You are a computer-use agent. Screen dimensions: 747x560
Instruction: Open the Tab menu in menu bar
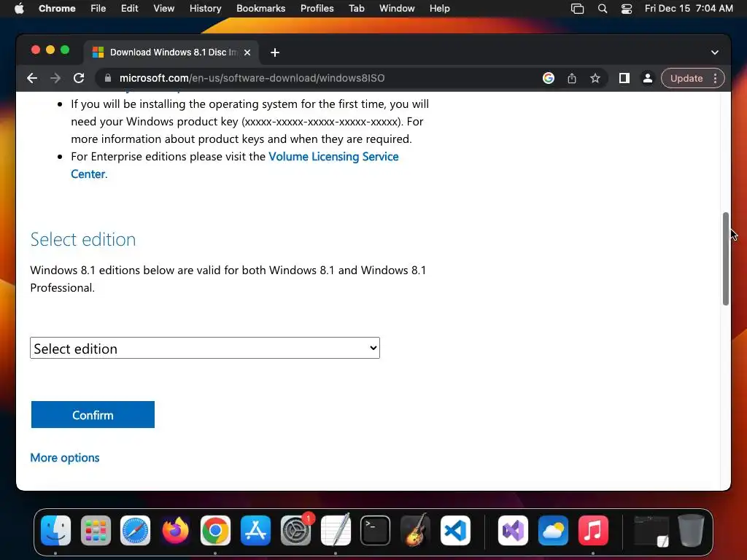coord(356,8)
